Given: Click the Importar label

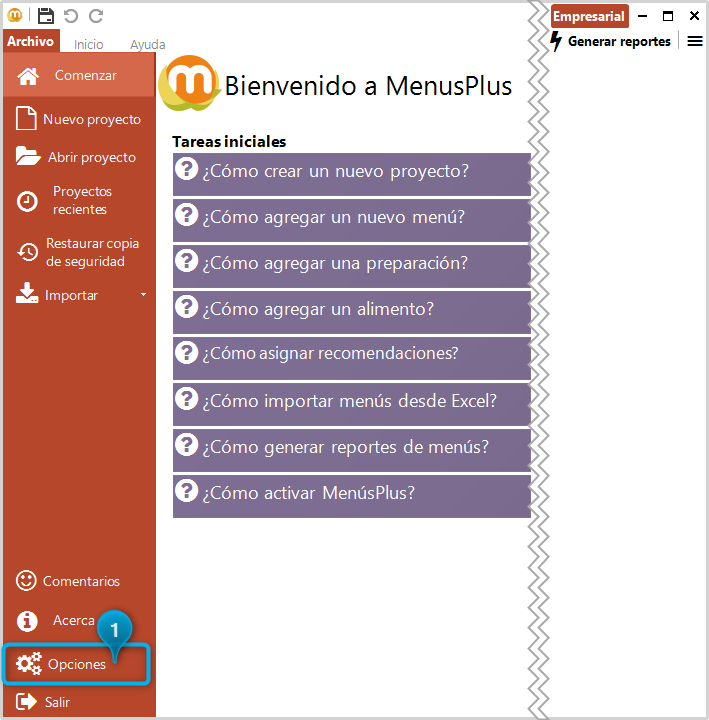Looking at the screenshot, I should tap(71, 295).
